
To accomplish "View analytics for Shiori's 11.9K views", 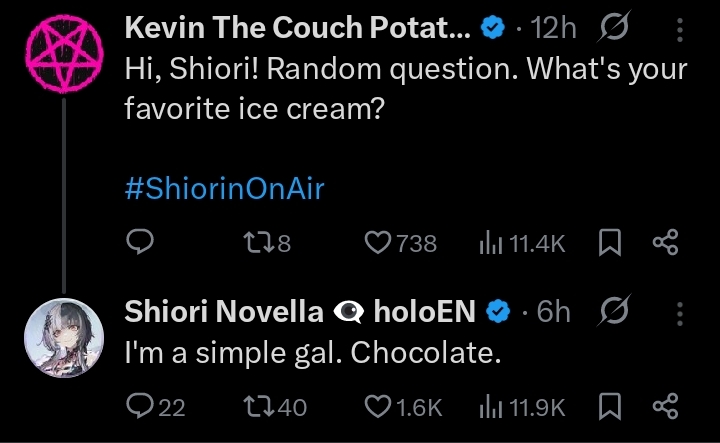I will [x=491, y=406].
